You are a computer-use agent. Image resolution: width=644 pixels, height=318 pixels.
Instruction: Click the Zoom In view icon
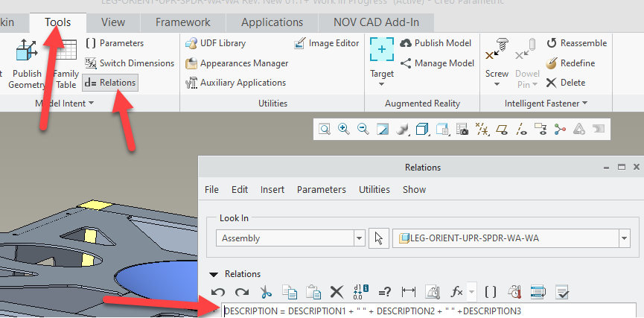[344, 129]
